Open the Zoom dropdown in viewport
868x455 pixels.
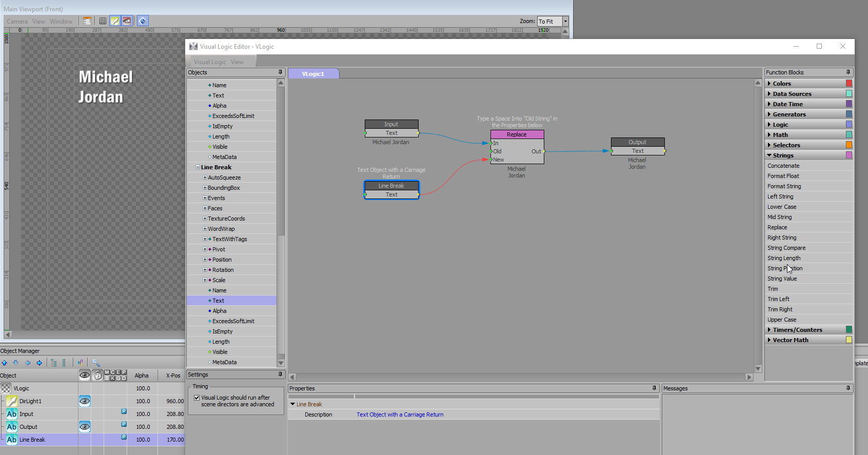pos(565,21)
